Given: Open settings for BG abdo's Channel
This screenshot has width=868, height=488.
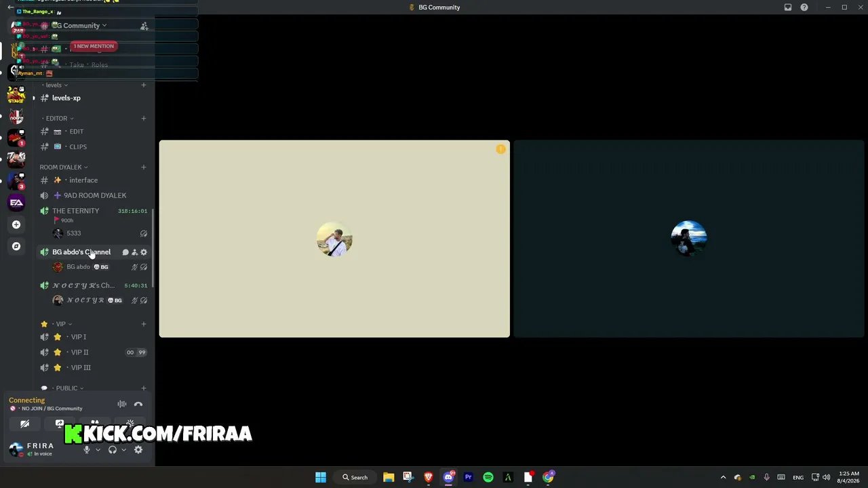Looking at the screenshot, I should (x=144, y=252).
